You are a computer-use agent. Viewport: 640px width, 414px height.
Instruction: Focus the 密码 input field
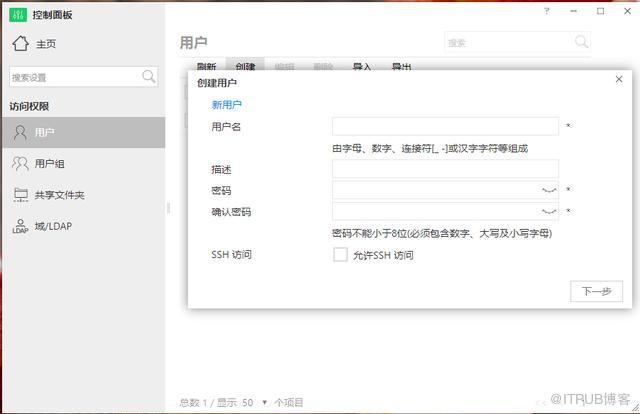click(x=445, y=190)
